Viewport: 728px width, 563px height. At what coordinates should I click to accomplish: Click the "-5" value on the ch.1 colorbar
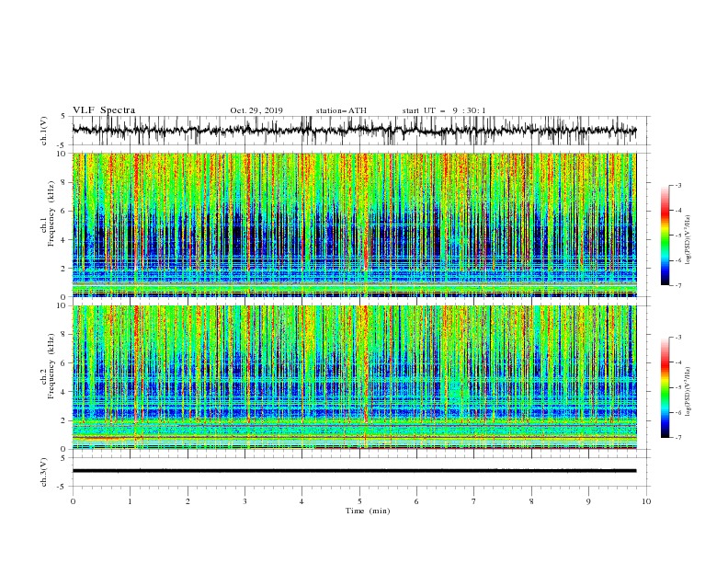click(x=678, y=236)
